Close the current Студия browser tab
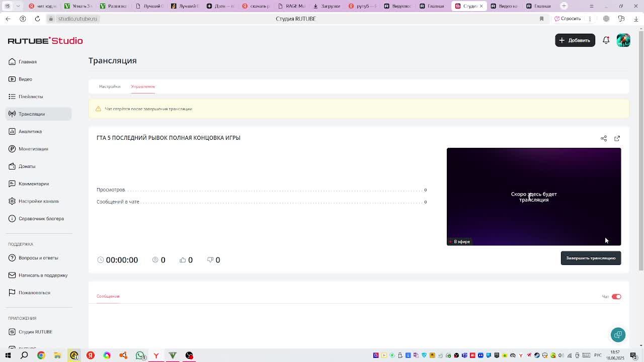This screenshot has height=362, width=644. [481, 6]
